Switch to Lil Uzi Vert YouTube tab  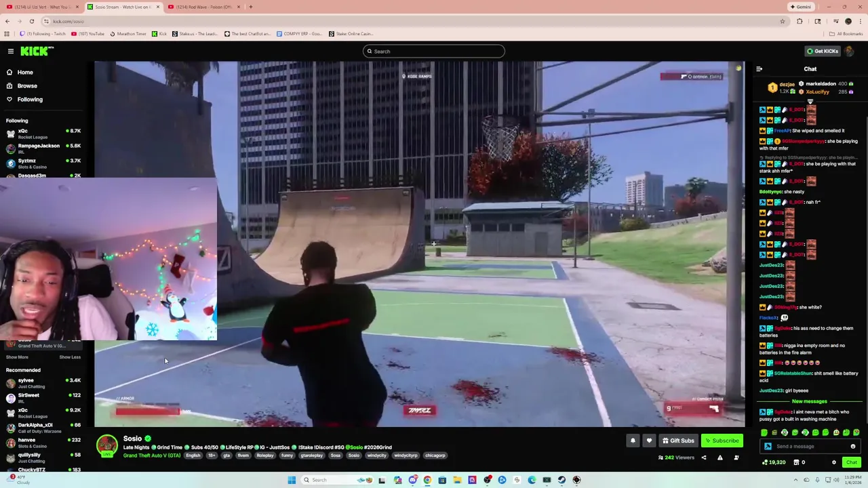(x=42, y=7)
